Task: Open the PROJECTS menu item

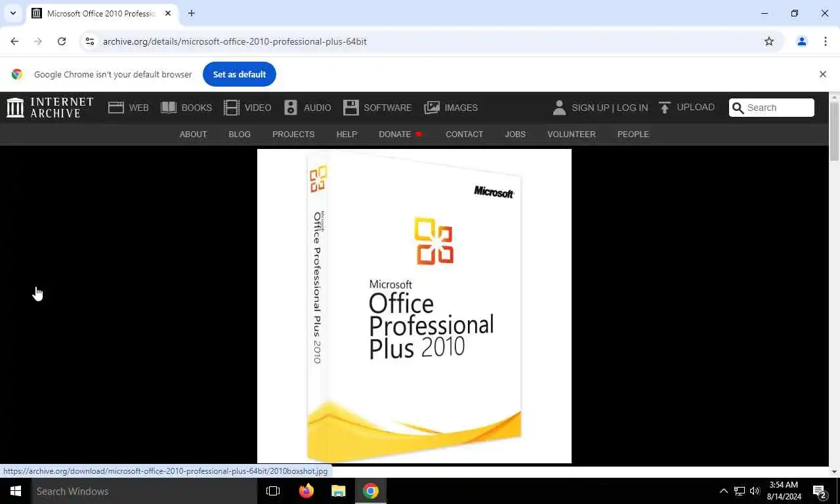Action: pos(293,134)
